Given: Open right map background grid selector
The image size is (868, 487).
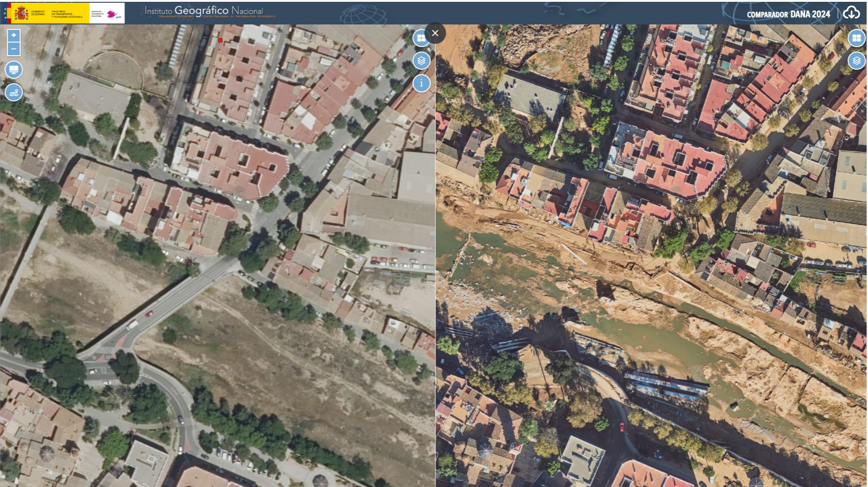Looking at the screenshot, I should (856, 38).
